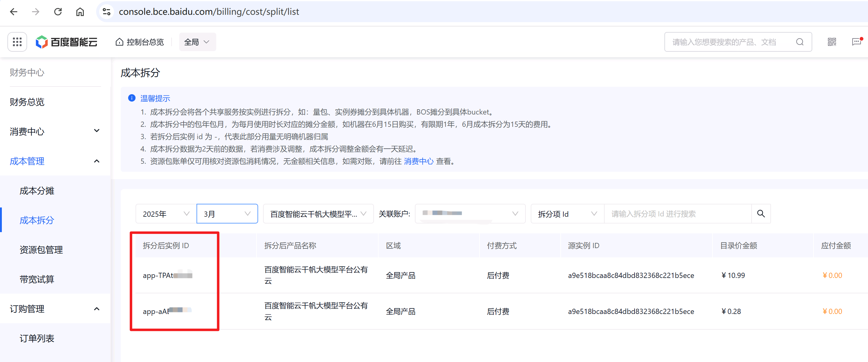Click 全局产品 in the app-aAE row
Viewport: 868px width, 362px height.
[x=400, y=311]
